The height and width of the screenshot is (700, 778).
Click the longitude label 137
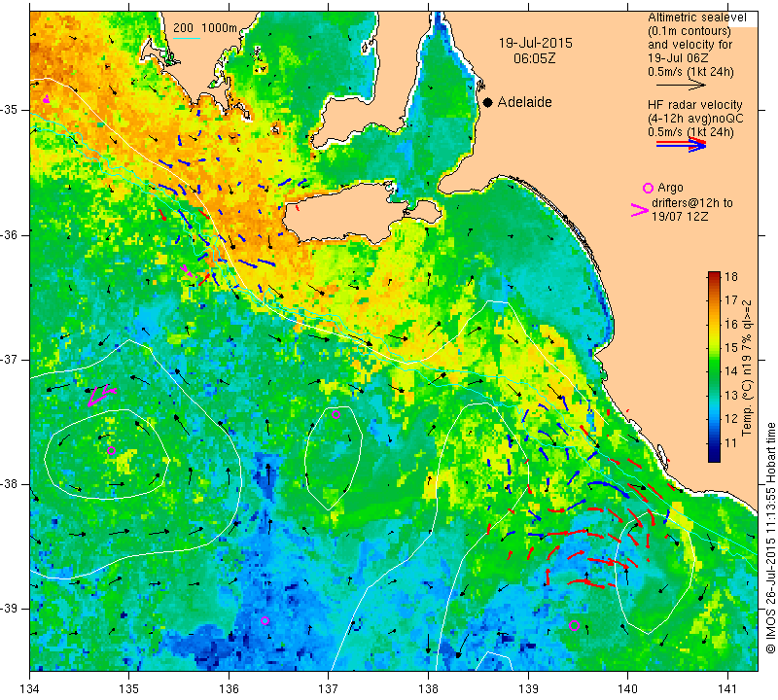point(329,689)
